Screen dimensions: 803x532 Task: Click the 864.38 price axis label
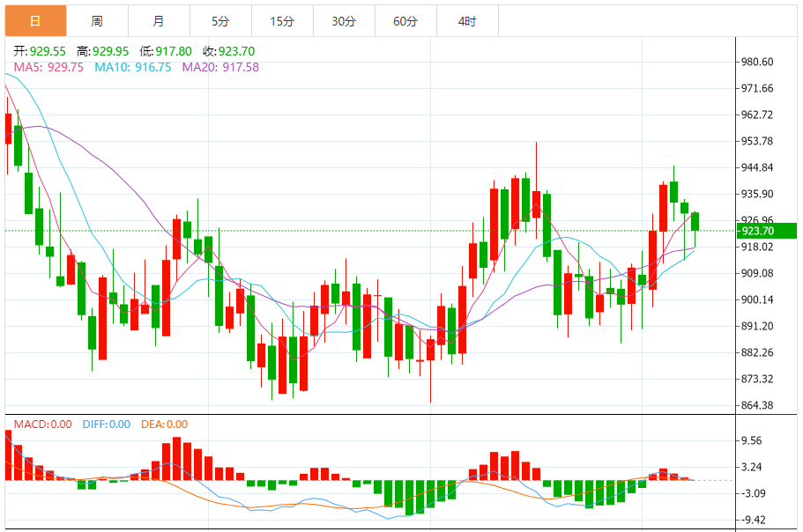tap(757, 405)
